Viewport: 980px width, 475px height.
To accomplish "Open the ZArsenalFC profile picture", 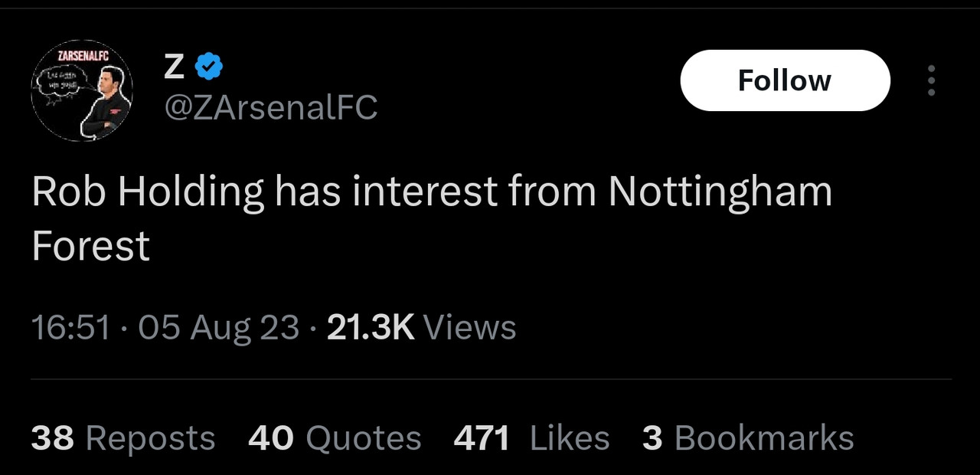I will click(x=82, y=90).
